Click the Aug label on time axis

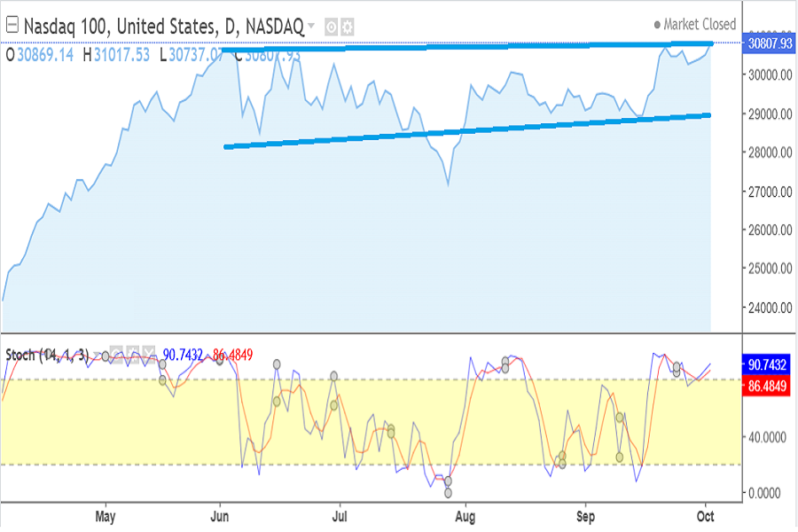(x=465, y=517)
